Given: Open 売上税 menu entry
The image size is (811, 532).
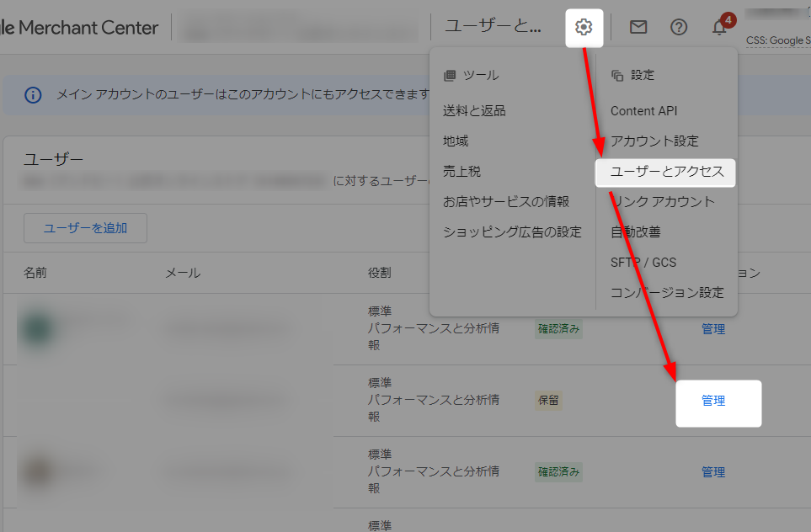Looking at the screenshot, I should pos(462,172).
